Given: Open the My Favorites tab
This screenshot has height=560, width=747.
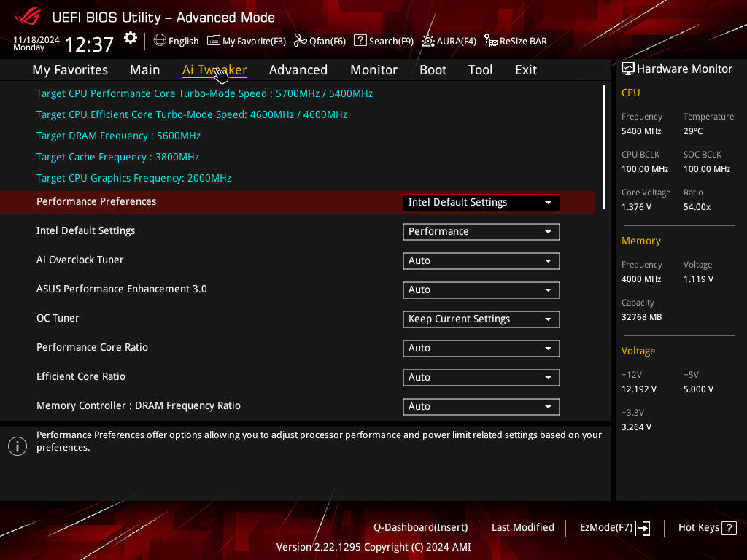Looking at the screenshot, I should pyautogui.click(x=70, y=70).
